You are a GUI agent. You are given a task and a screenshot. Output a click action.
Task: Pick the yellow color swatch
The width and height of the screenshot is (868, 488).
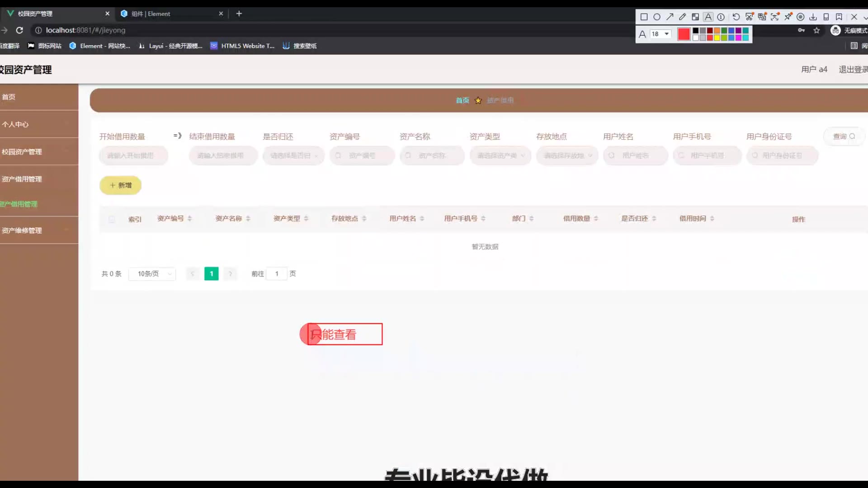[x=717, y=38]
